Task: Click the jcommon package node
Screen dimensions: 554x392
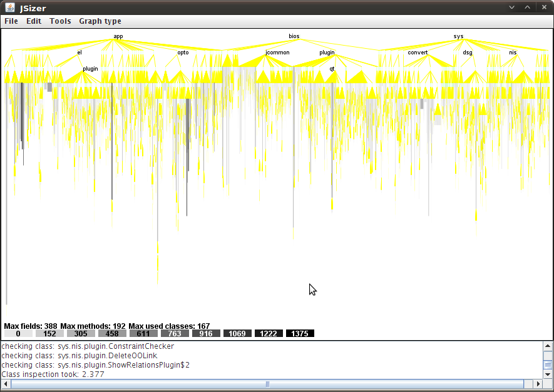Action: pyautogui.click(x=277, y=53)
